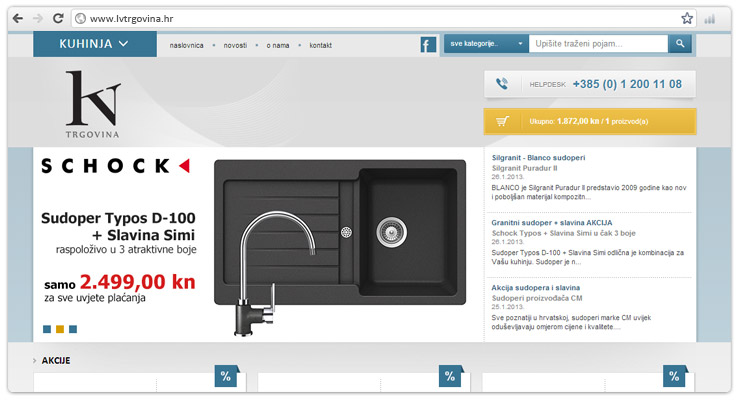Click the globe icon in the address bar
Screen dimensions: 740x400
(81, 18)
